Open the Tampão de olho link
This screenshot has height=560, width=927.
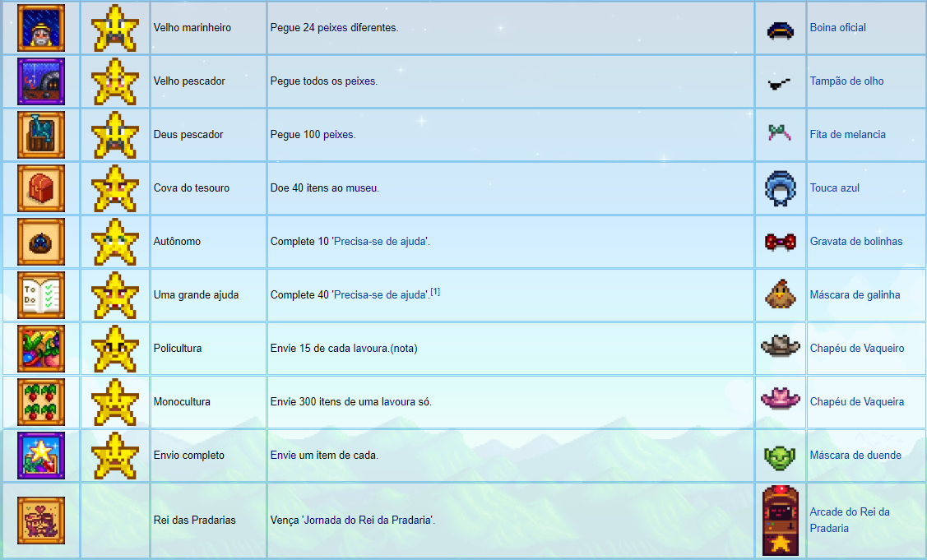click(x=846, y=81)
